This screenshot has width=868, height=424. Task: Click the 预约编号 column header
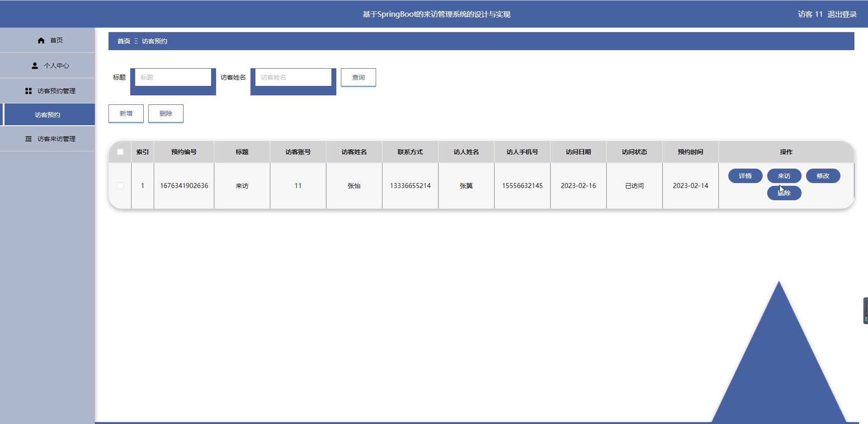click(x=184, y=152)
